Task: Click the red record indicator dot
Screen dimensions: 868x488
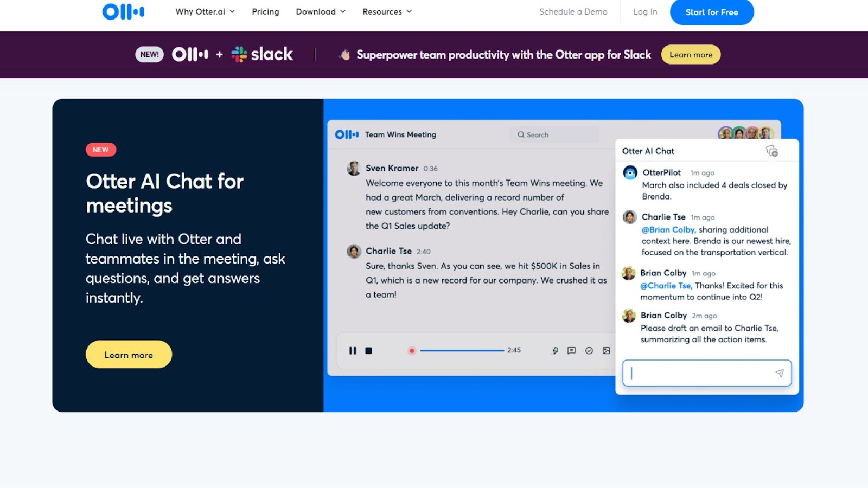Action: tap(412, 351)
